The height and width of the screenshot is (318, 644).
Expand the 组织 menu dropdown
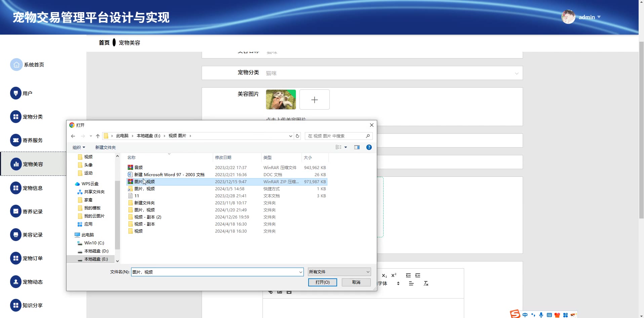[79, 148]
